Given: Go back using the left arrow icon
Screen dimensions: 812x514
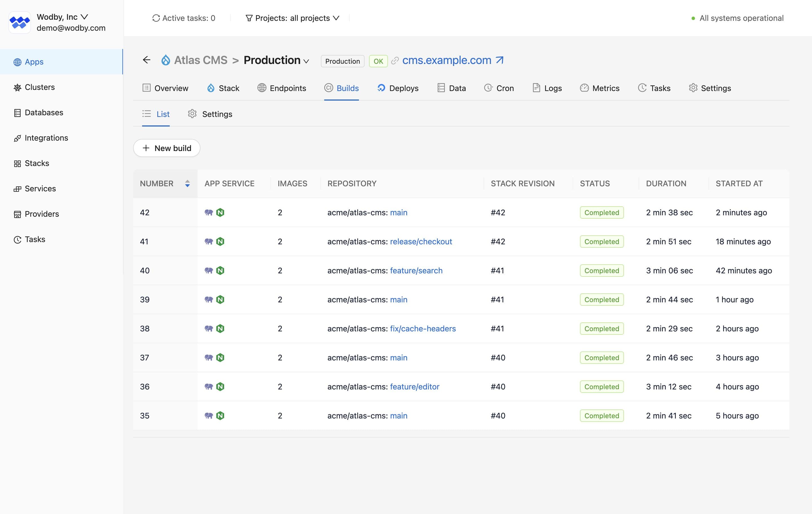Looking at the screenshot, I should (x=146, y=60).
